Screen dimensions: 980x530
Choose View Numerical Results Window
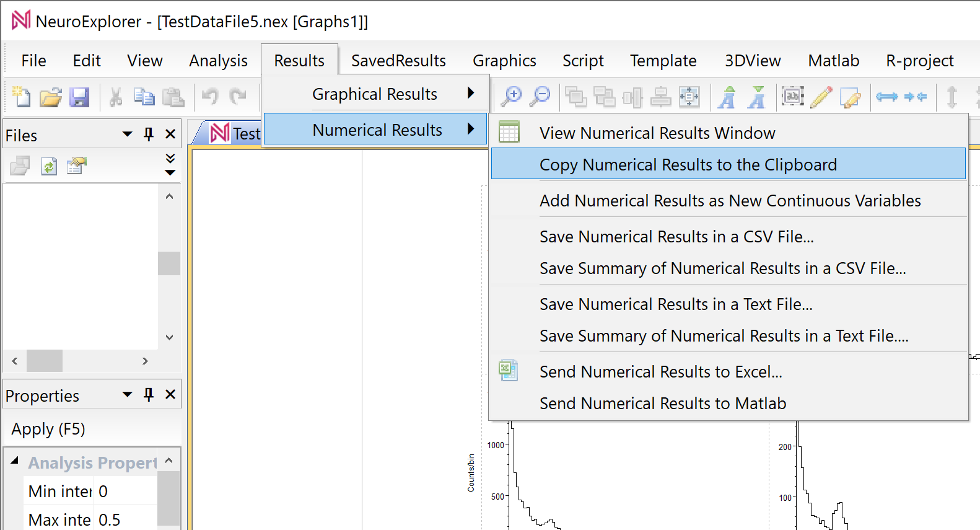pos(728,133)
